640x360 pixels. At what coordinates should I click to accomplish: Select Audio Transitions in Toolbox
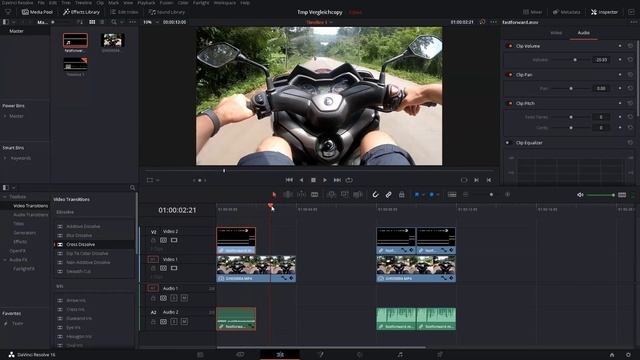tap(30, 215)
